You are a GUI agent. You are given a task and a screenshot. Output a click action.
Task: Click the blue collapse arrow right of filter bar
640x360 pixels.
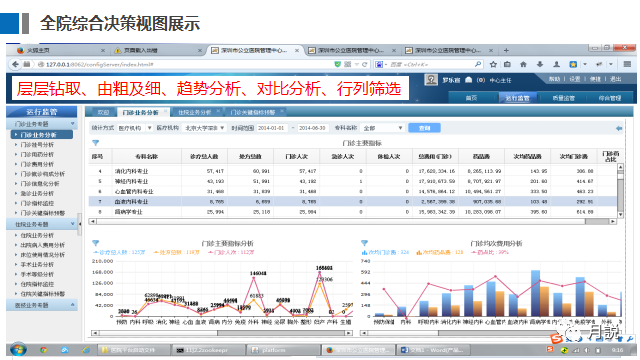pyautogui.click(x=619, y=128)
